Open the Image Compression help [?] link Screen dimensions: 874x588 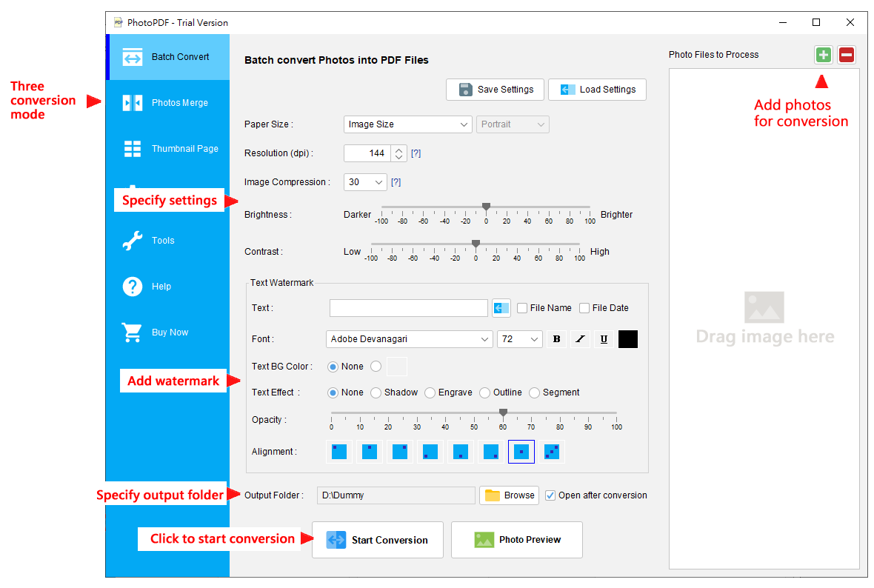pyautogui.click(x=396, y=182)
